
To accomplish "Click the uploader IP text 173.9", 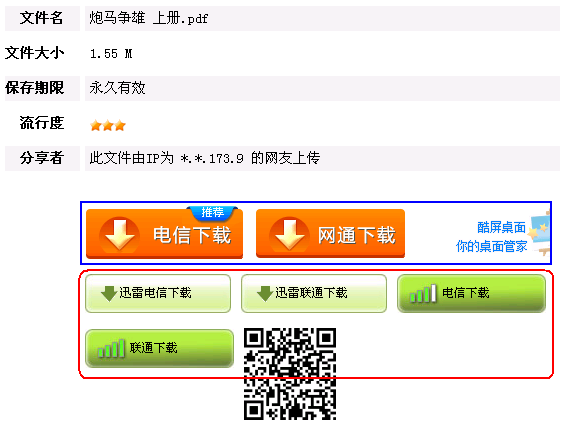I will pyautogui.click(x=226, y=158).
